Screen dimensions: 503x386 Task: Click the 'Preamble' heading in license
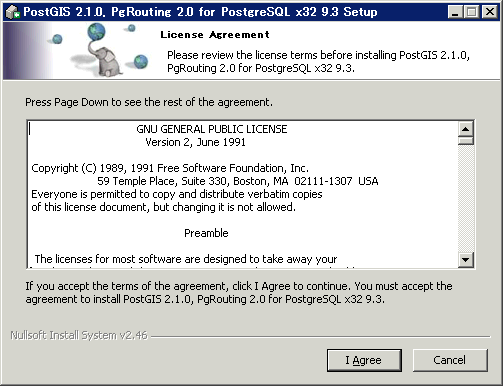(x=206, y=233)
